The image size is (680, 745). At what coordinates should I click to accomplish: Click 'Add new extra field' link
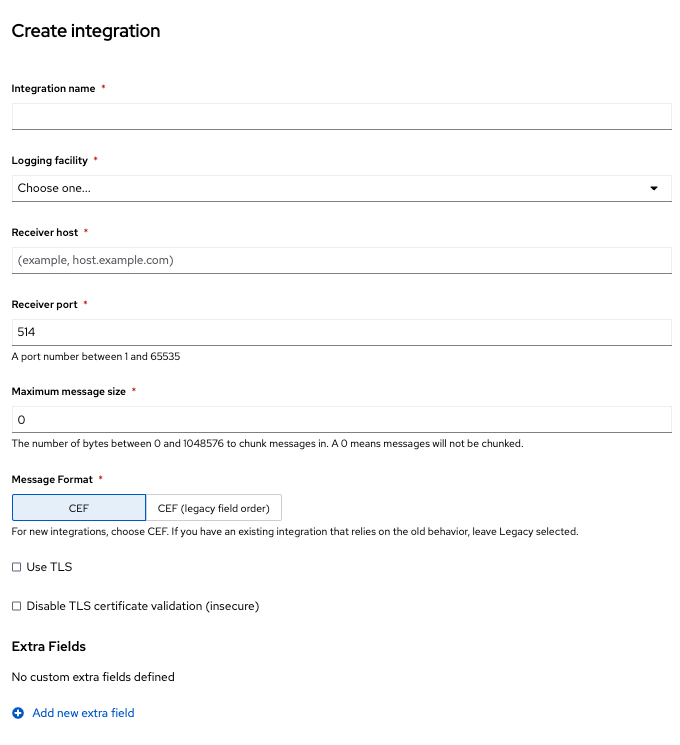83,713
